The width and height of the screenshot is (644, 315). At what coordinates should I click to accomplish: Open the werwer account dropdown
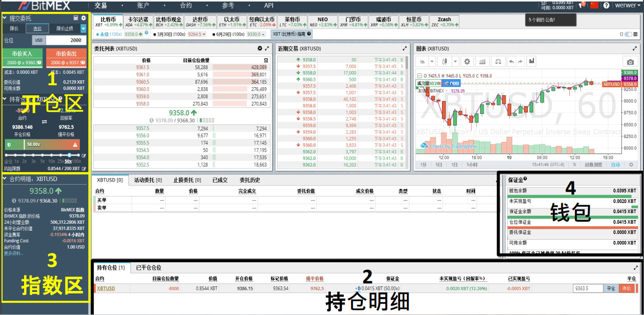[x=627, y=6]
